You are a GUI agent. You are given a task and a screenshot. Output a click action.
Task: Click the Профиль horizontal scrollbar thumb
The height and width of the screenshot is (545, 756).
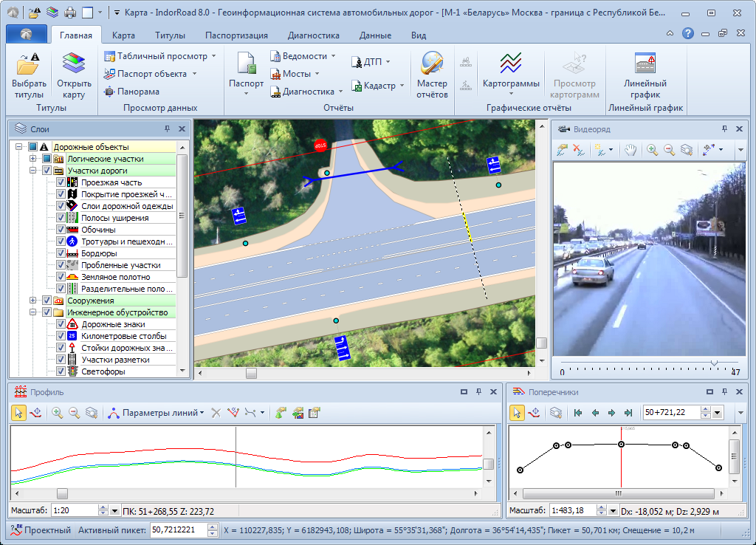pyautogui.click(x=62, y=493)
